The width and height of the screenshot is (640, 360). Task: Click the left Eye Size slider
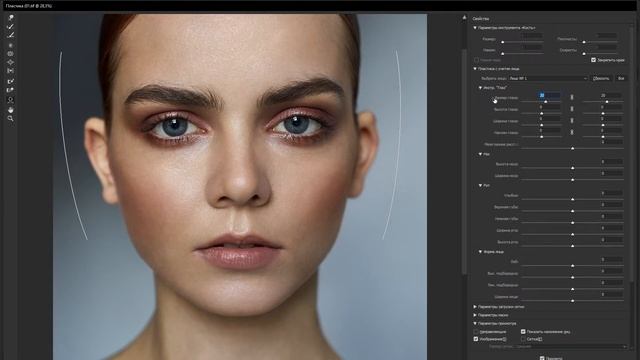pyautogui.click(x=542, y=102)
